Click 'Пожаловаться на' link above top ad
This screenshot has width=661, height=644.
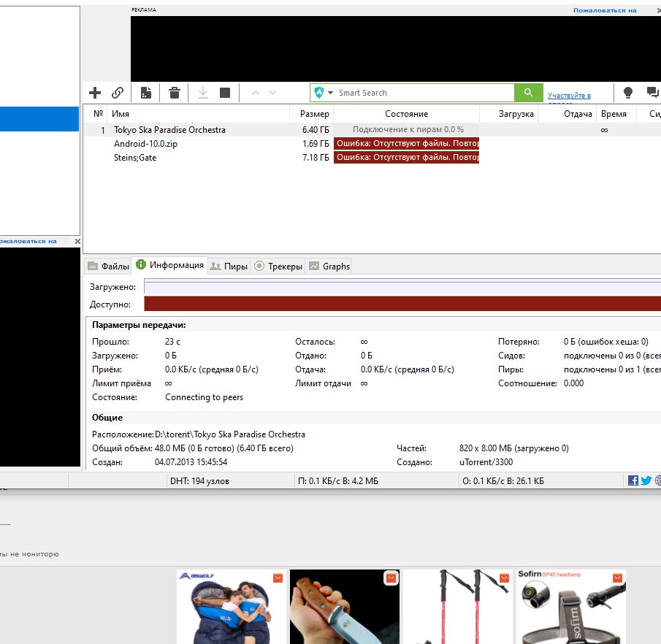pos(605,10)
